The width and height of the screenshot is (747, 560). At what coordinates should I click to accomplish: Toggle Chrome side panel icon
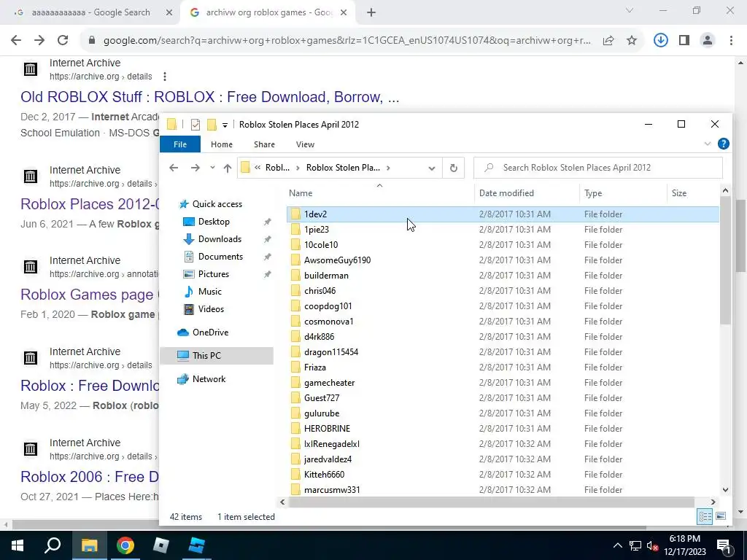[684, 41]
